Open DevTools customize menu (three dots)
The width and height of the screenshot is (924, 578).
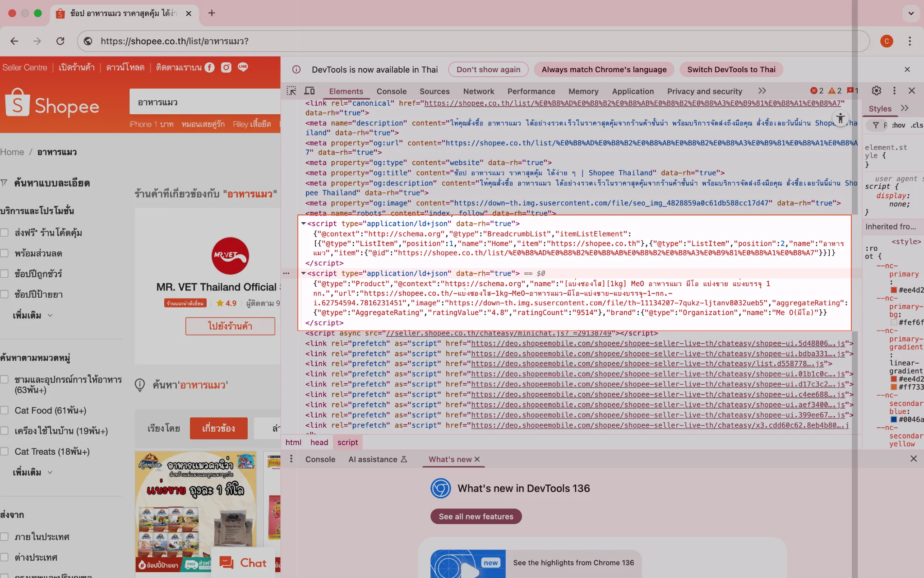pos(894,91)
